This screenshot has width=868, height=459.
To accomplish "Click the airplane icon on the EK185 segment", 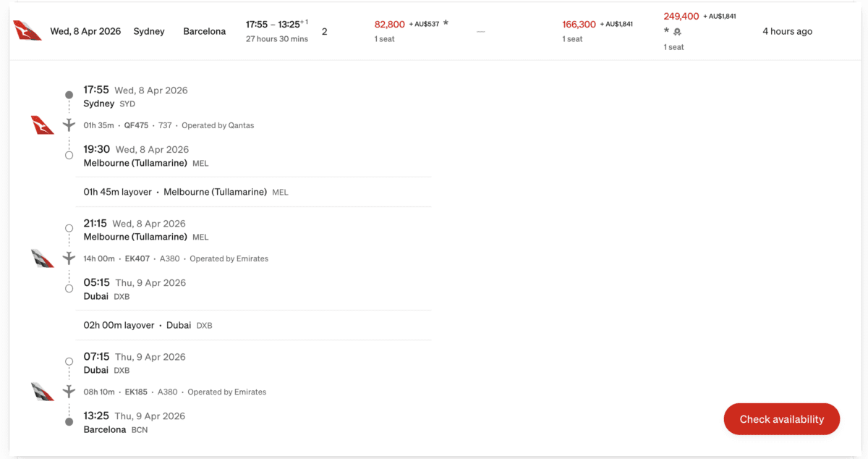I will coord(69,392).
